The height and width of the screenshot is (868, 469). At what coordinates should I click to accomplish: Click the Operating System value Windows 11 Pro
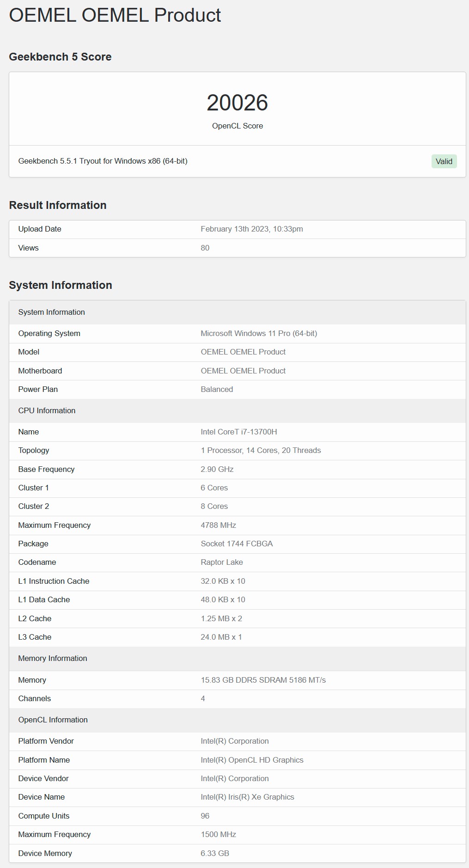pos(259,334)
